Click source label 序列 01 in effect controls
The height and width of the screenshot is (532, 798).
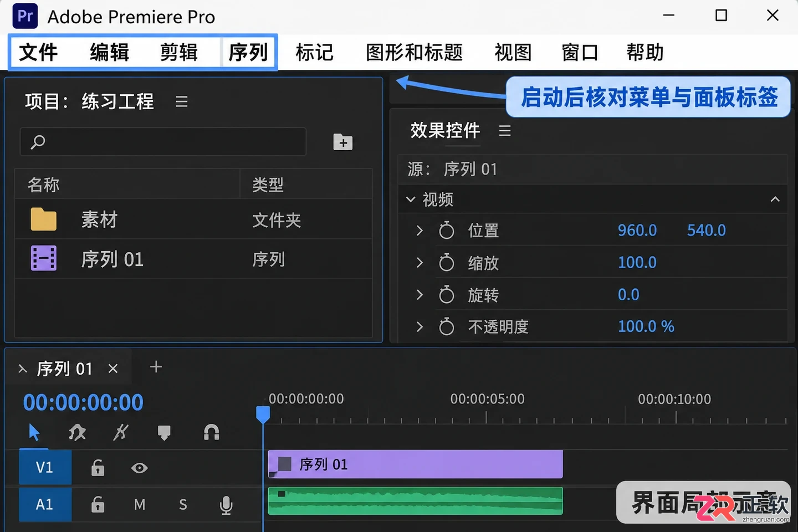(470, 169)
